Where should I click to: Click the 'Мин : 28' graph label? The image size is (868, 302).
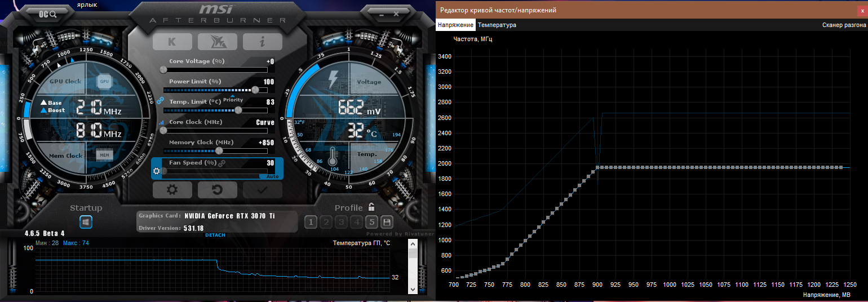(47, 243)
